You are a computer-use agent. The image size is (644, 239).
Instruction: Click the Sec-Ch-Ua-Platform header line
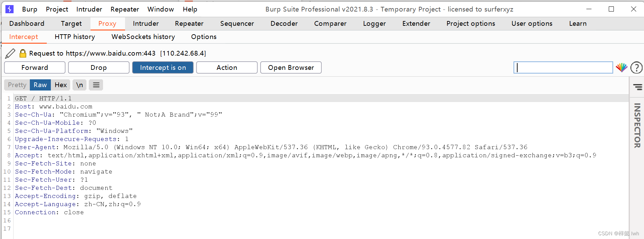[74, 131]
